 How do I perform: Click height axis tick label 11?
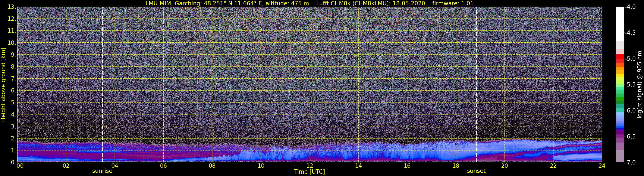(12, 31)
